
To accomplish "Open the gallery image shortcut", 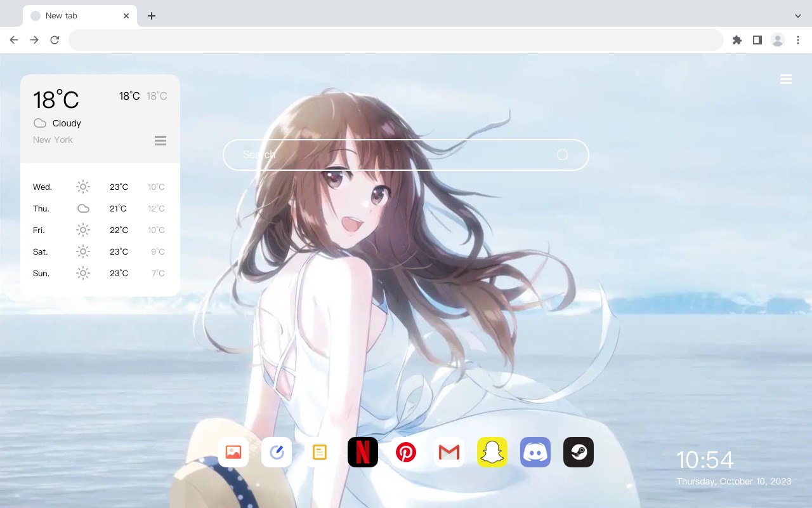I will pos(233,452).
